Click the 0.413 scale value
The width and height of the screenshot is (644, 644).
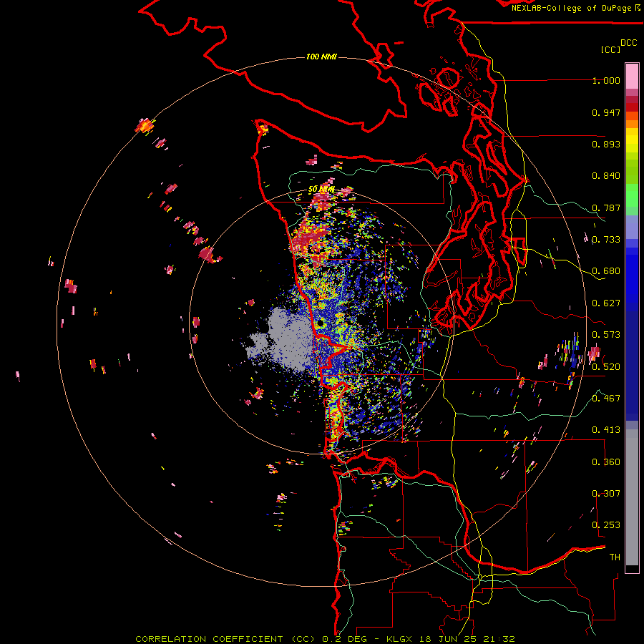(x=606, y=430)
